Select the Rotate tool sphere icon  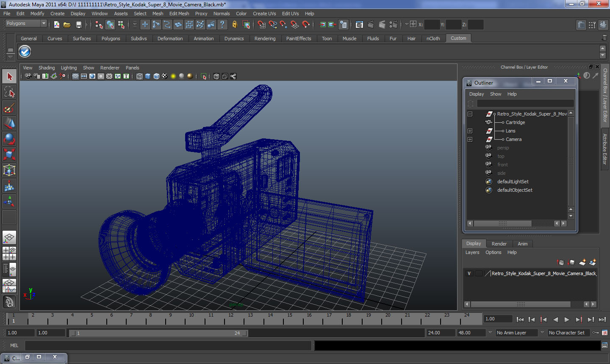tap(9, 139)
